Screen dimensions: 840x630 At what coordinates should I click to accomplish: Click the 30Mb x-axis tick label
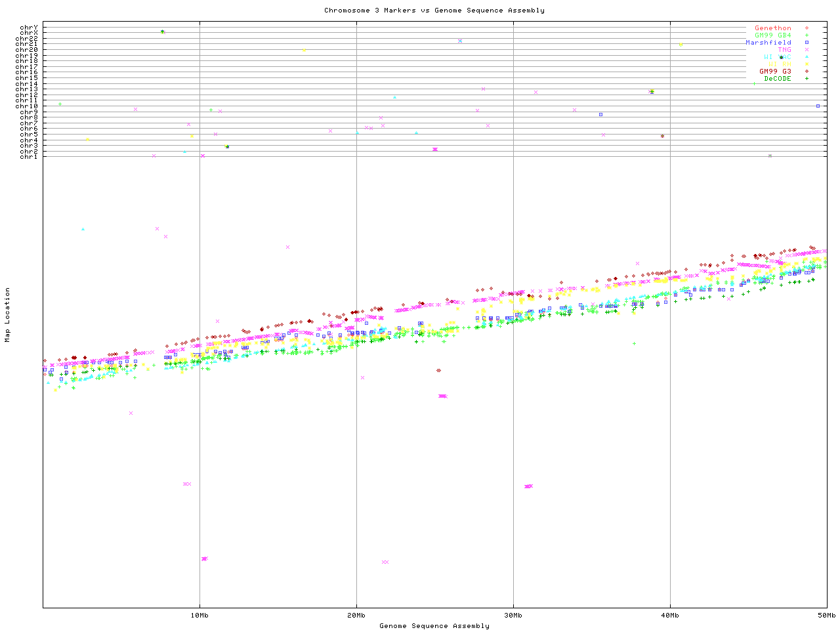[513, 616]
